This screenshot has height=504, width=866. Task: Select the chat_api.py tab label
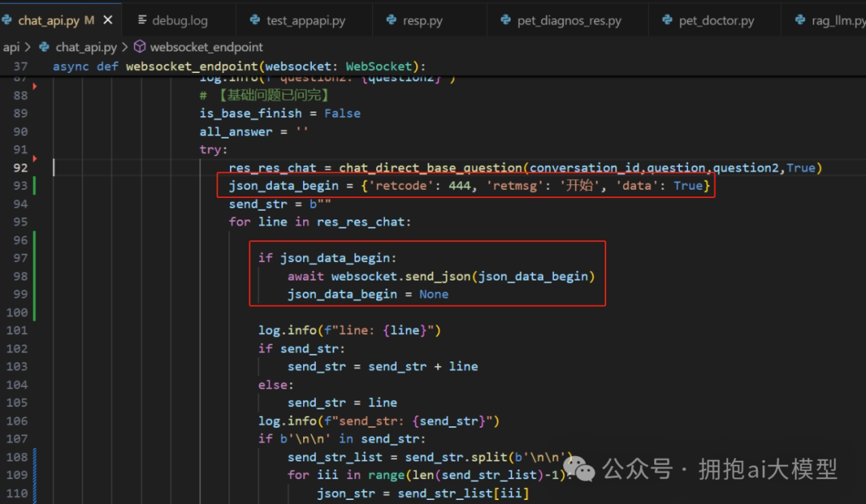point(48,20)
